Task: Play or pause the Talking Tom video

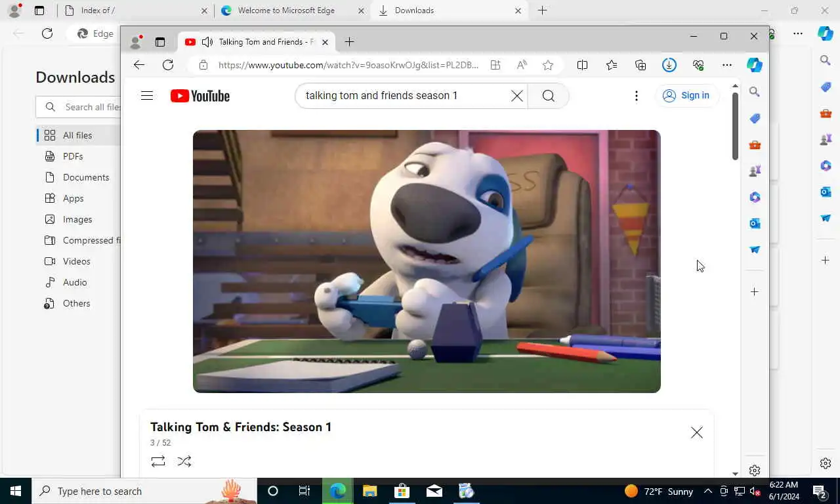Action: coord(427,261)
